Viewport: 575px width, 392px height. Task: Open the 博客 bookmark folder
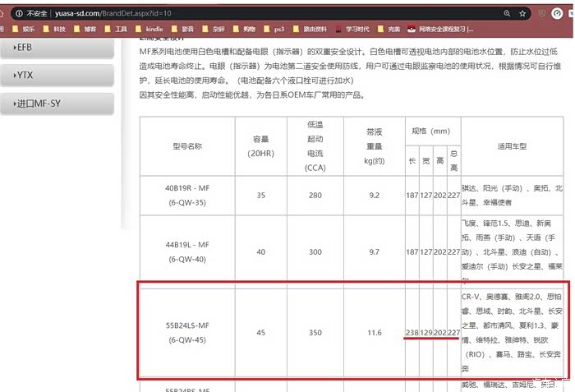[85, 29]
